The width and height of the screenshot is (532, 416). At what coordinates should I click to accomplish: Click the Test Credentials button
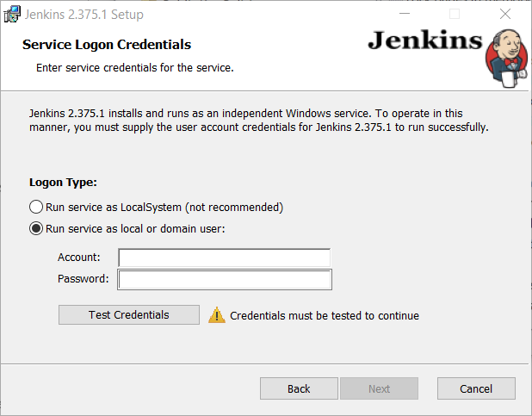(129, 315)
